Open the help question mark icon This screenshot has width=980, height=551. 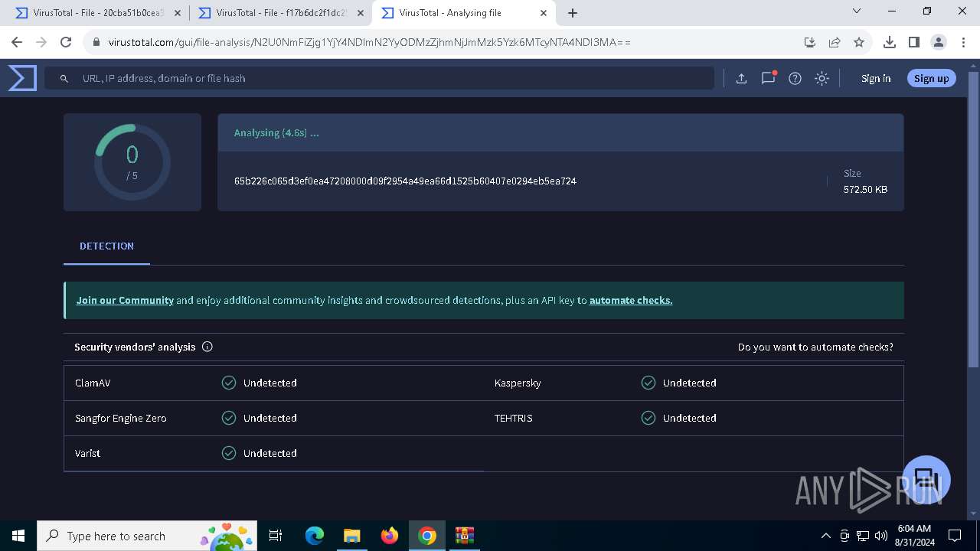[x=795, y=78]
